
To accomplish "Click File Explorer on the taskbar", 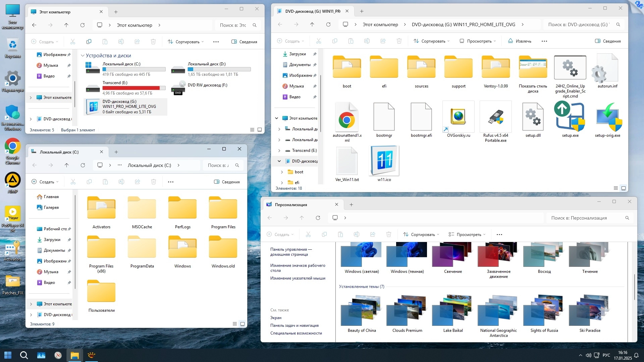I will pyautogui.click(x=74, y=355).
